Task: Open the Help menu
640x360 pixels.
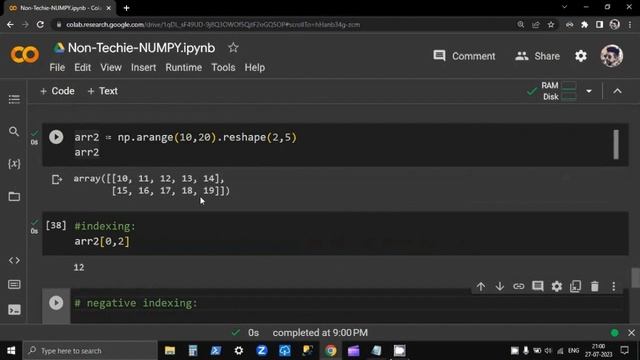Action: pyautogui.click(x=255, y=68)
